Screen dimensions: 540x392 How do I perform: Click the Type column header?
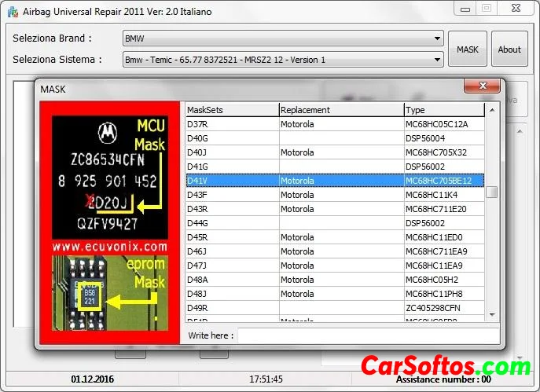tap(443, 110)
